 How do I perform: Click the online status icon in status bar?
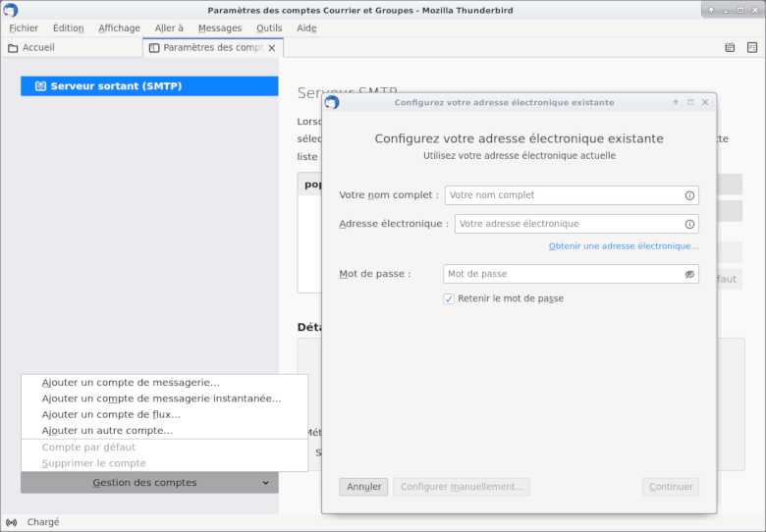[x=11, y=522]
